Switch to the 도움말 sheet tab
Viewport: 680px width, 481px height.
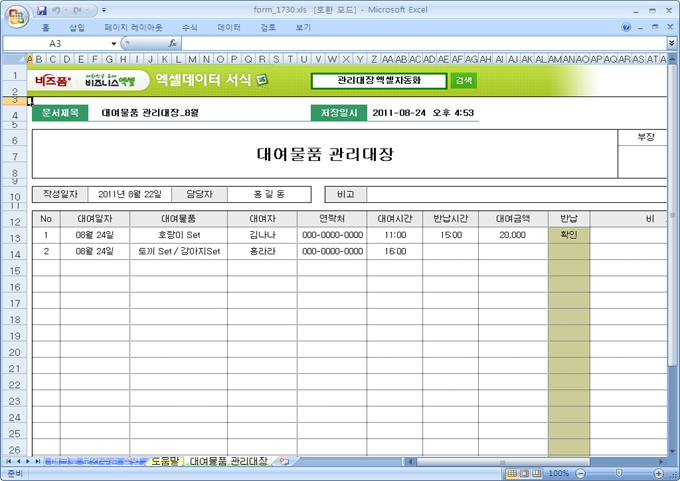163,462
